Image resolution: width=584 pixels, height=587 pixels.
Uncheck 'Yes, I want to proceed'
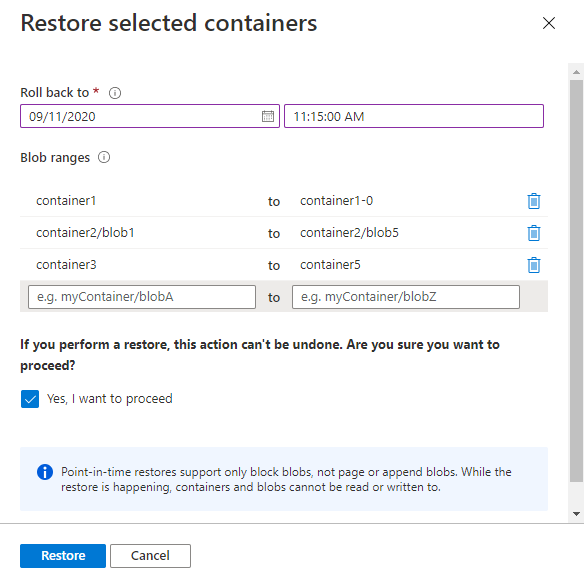[x=30, y=399]
